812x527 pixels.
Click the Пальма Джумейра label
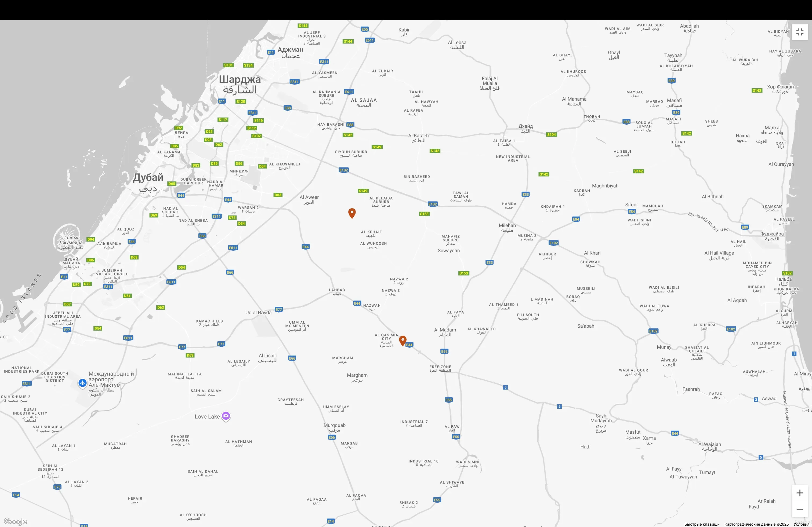71,240
